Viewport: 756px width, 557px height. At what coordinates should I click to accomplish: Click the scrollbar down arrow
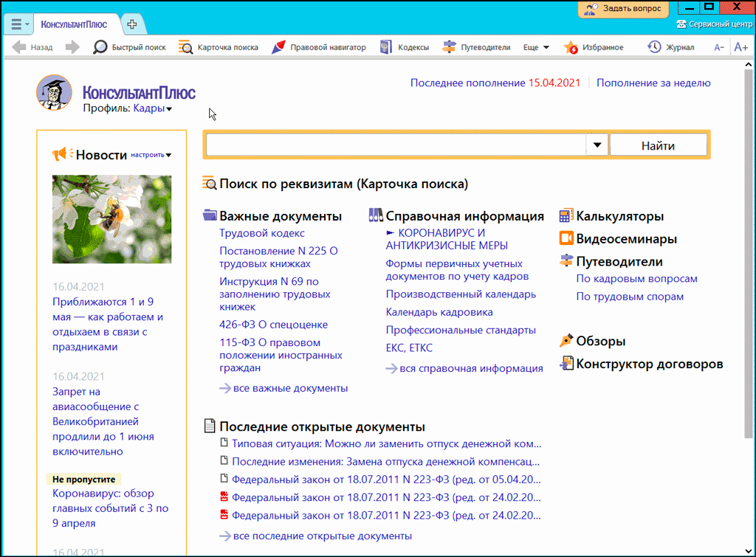click(749, 551)
